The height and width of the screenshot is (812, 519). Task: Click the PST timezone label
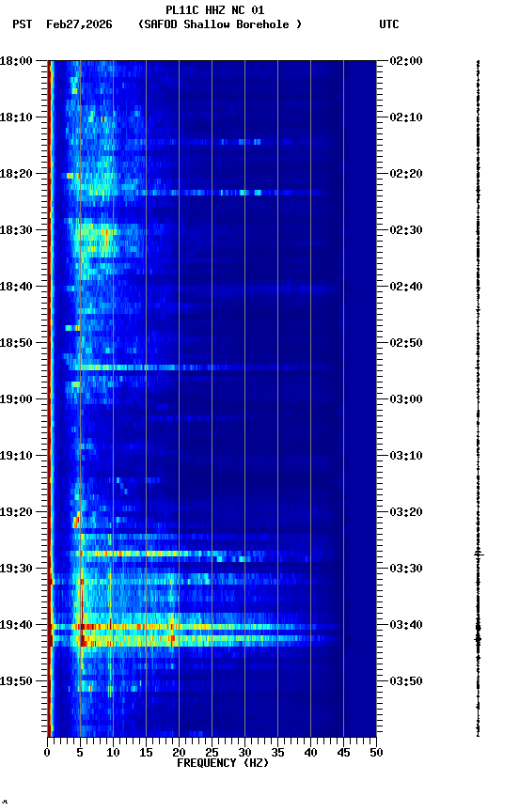[23, 24]
